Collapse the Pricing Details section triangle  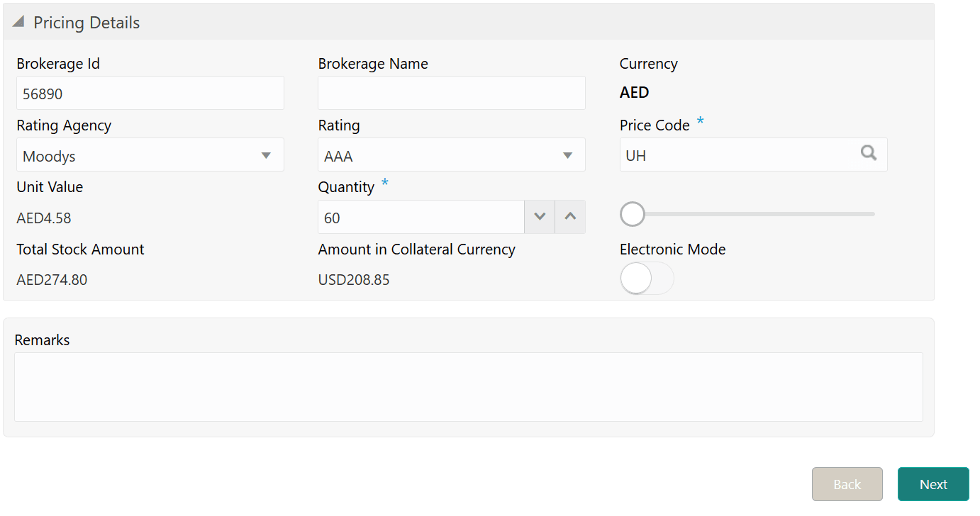coord(18,23)
